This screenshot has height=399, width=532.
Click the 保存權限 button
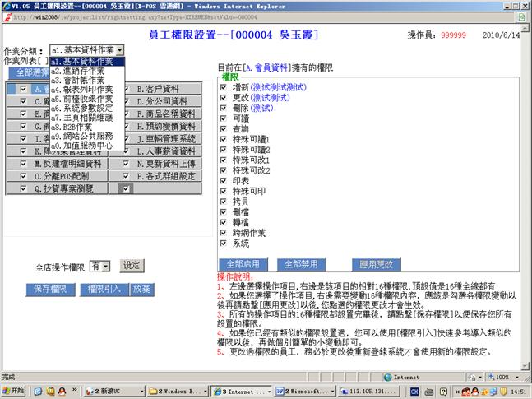click(49, 289)
